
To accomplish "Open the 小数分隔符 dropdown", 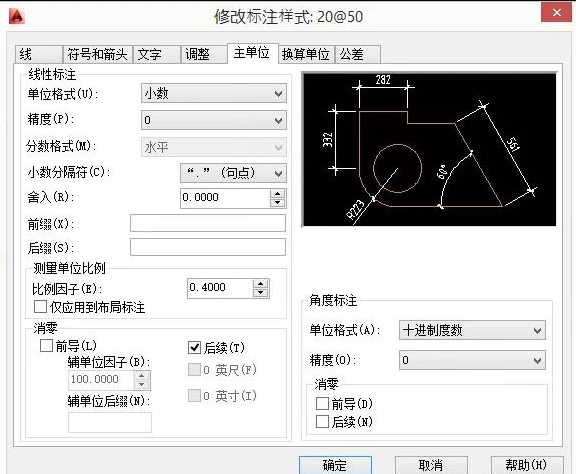I will [233, 173].
